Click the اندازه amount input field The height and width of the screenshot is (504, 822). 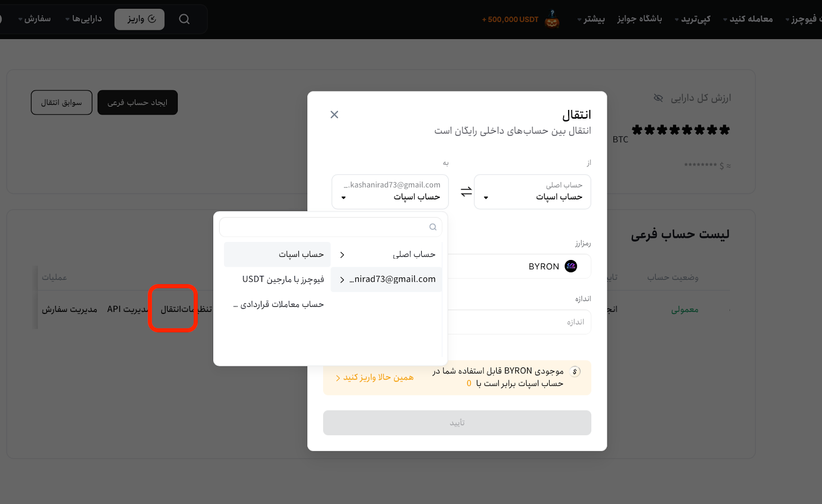[519, 322]
